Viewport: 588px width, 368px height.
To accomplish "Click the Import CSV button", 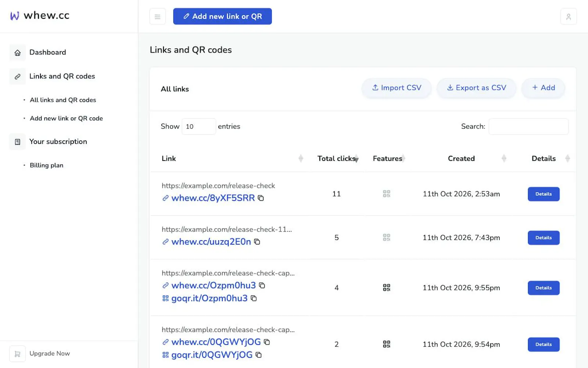I will (397, 88).
